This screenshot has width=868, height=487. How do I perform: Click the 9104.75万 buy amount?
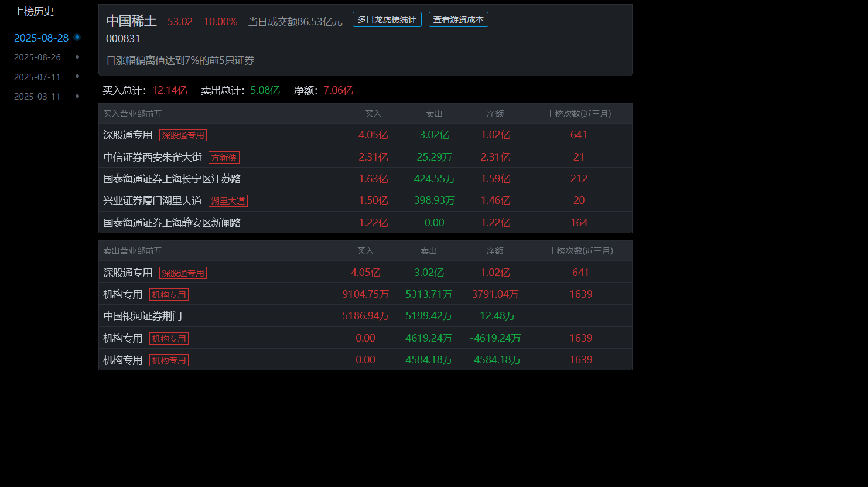pos(365,294)
